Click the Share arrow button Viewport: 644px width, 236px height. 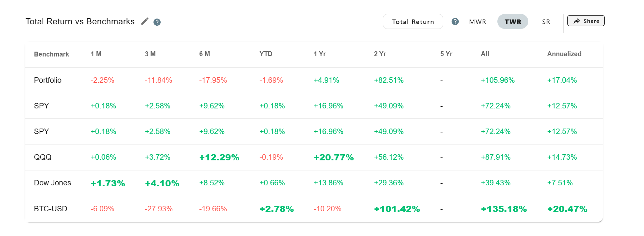click(x=585, y=21)
